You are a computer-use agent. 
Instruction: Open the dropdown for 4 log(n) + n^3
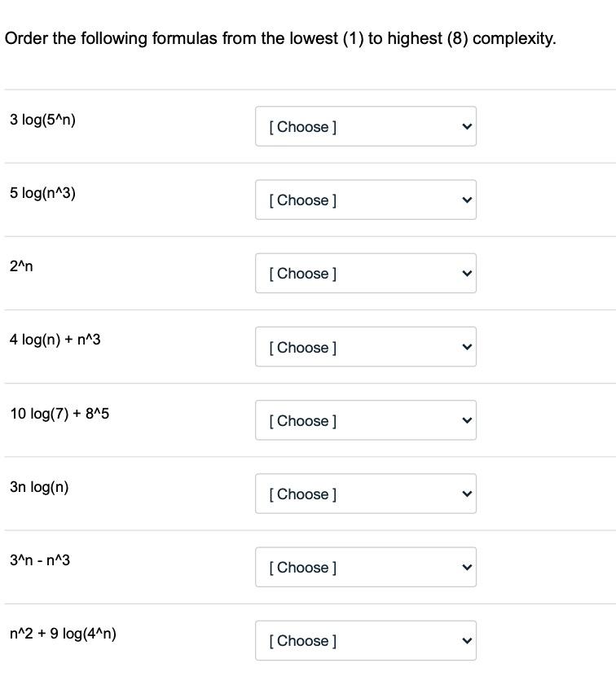[365, 347]
